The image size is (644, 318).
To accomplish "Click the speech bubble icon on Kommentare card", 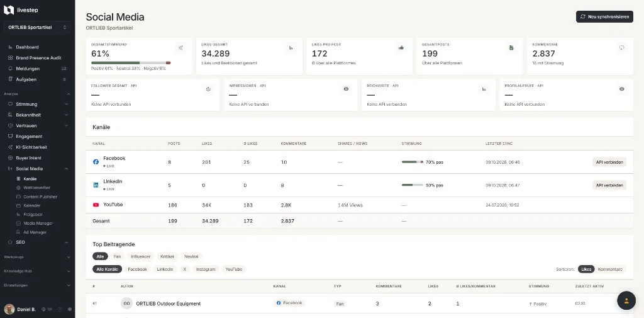I will 622,48.
